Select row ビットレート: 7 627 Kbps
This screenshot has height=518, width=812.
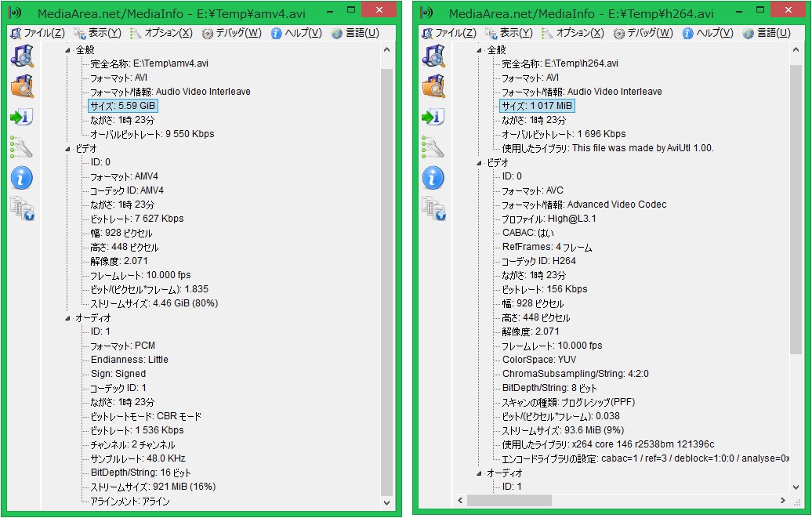pos(136,219)
